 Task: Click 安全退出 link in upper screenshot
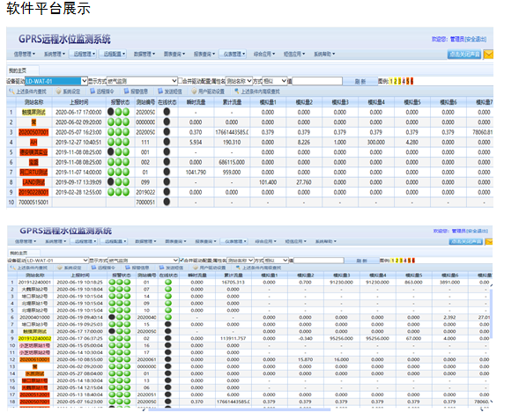point(476,40)
